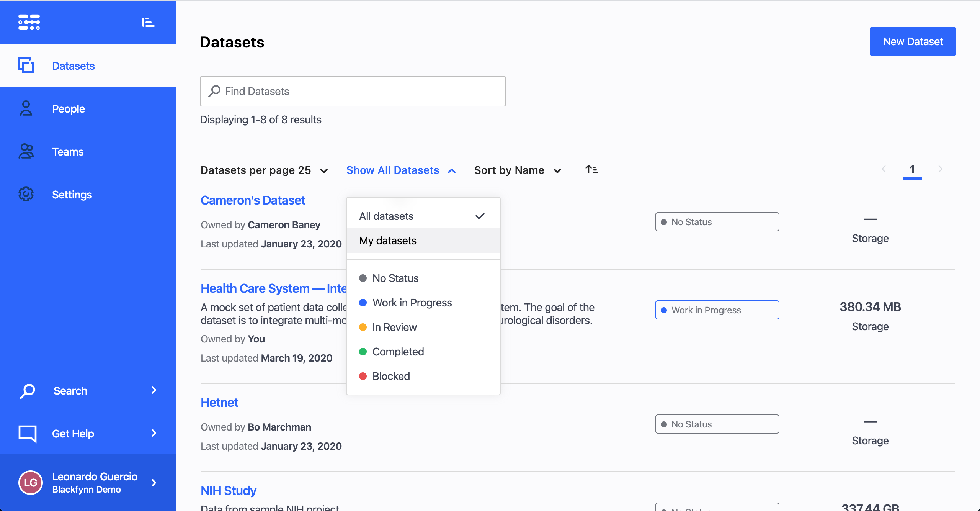Viewport: 980px width, 511px height.
Task: Click the New Dataset button
Action: tap(913, 41)
